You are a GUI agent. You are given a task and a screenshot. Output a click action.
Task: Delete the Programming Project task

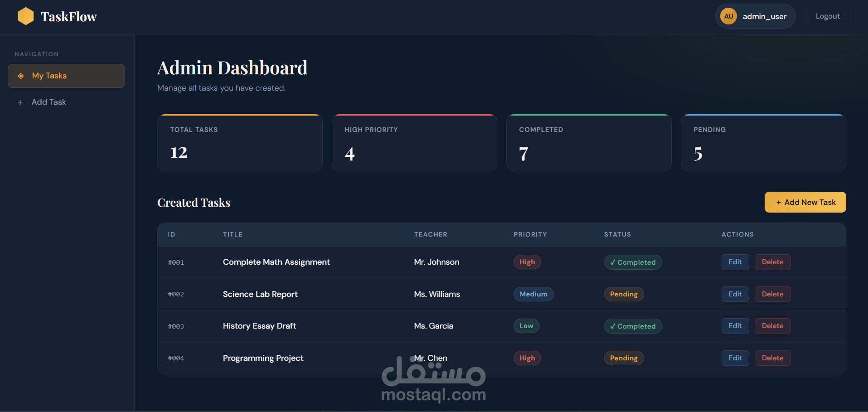(772, 358)
